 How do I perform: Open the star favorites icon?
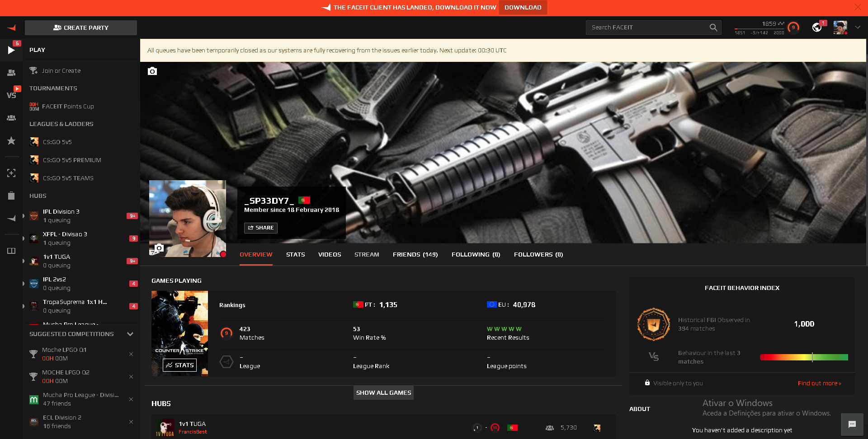coord(11,141)
